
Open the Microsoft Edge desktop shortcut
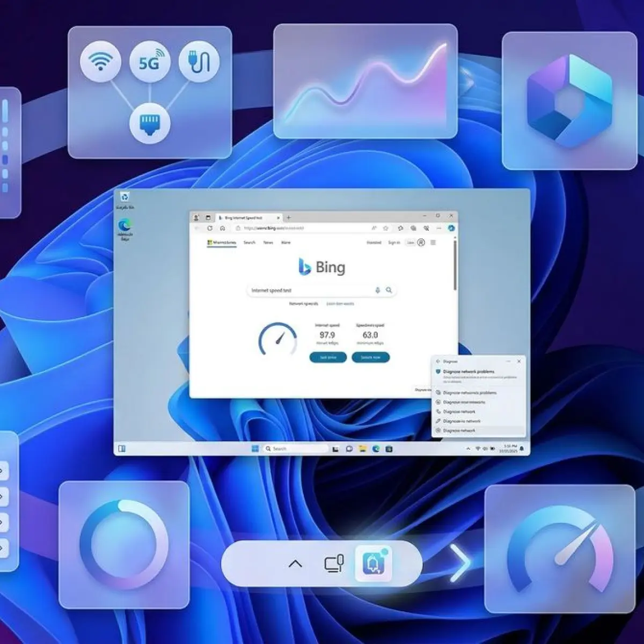[x=125, y=230]
